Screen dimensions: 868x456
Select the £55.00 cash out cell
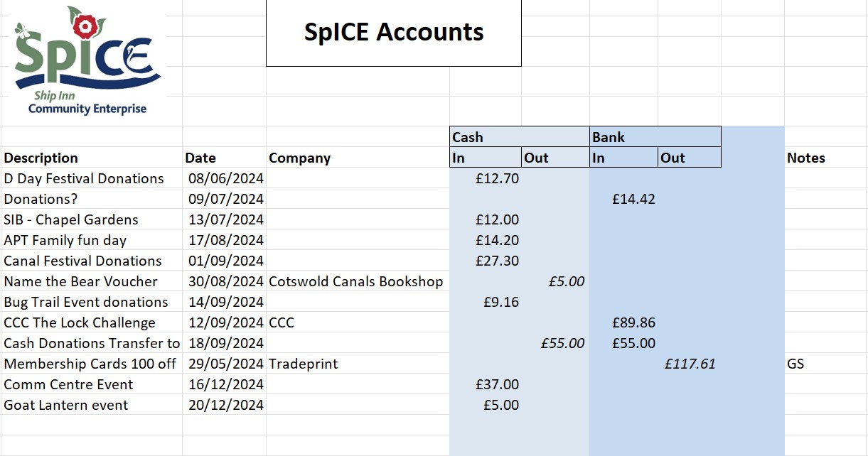click(x=562, y=343)
